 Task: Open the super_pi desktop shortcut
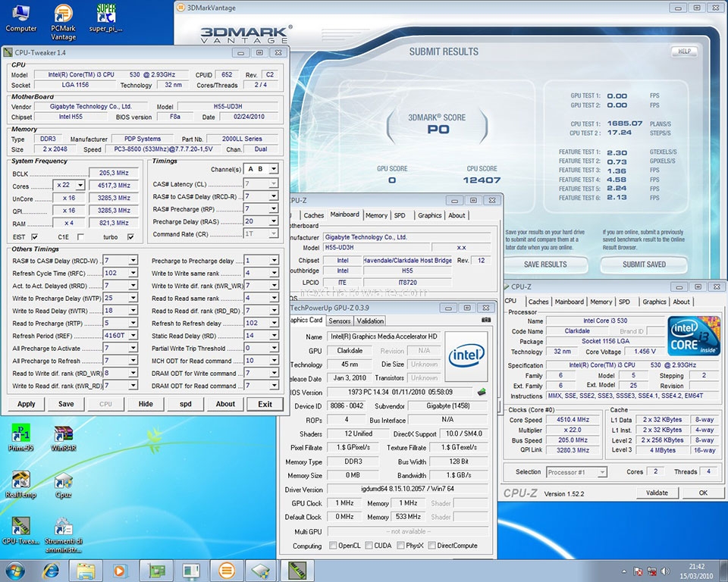(x=106, y=18)
